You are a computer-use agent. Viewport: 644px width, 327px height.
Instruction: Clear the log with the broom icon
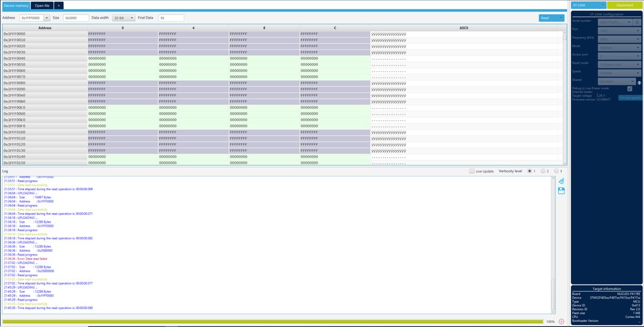click(561, 182)
